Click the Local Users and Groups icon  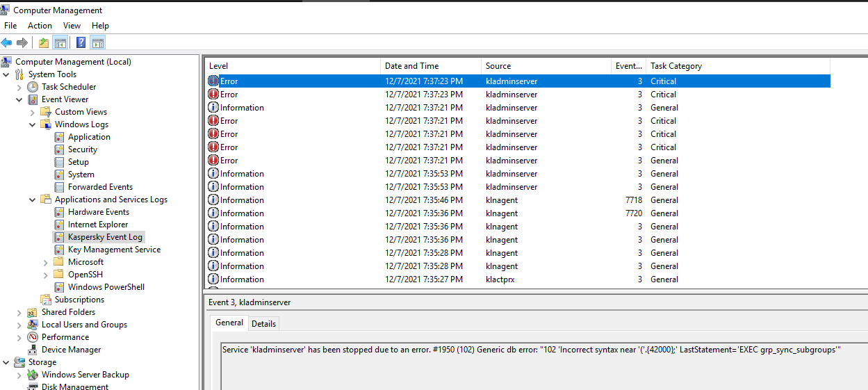pos(33,325)
